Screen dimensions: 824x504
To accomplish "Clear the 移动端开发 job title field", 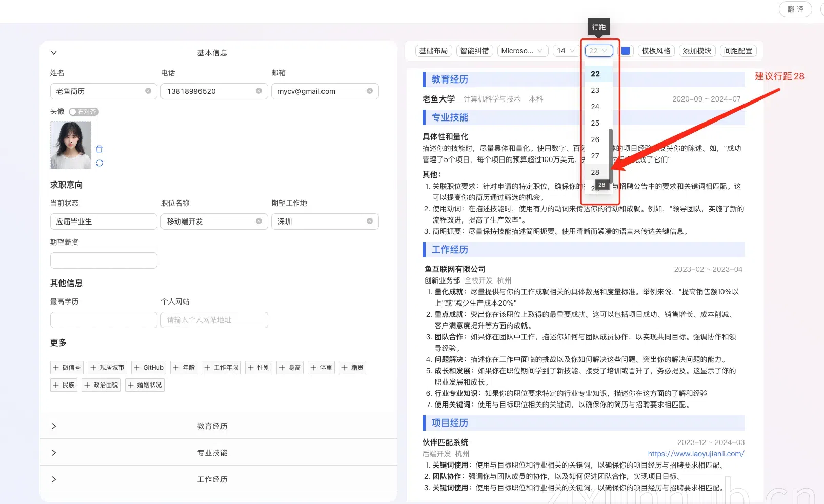I will [x=259, y=221].
